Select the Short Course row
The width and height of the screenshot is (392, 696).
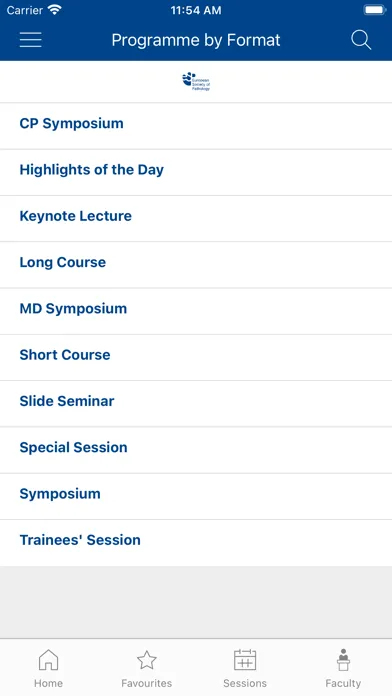click(x=196, y=357)
